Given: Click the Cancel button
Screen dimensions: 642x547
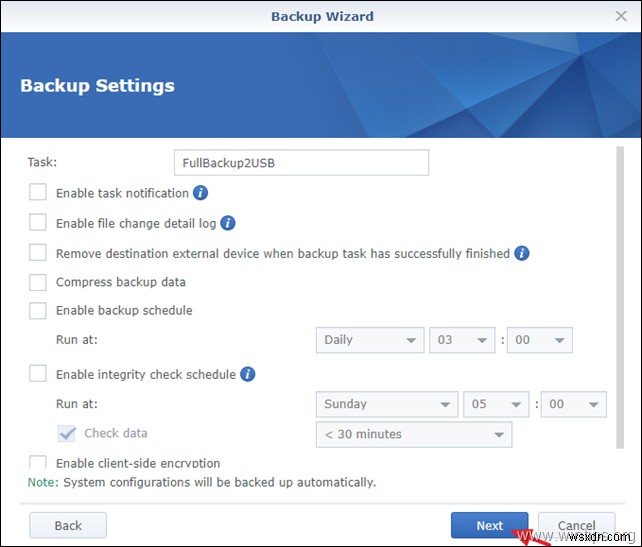Looking at the screenshot, I should pos(576,525).
